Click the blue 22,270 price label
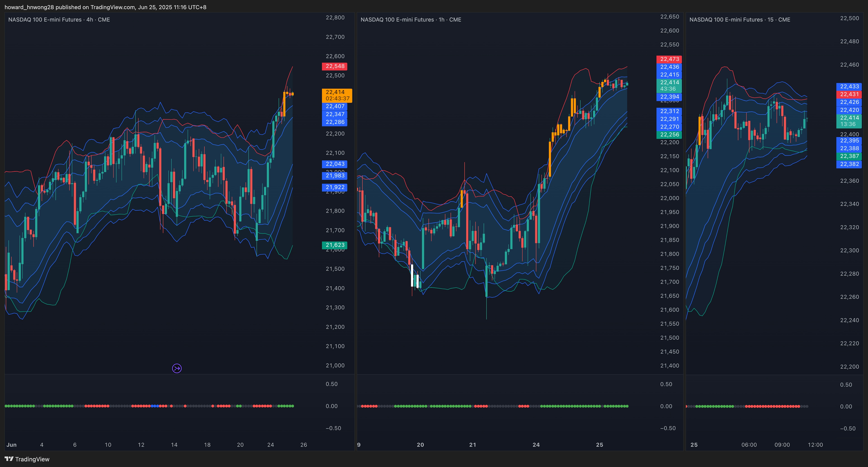 669,127
